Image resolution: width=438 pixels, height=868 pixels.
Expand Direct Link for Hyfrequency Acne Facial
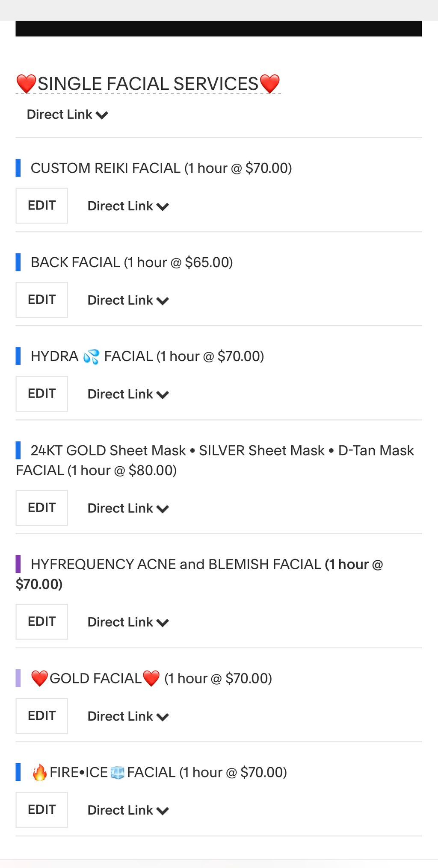point(128,622)
